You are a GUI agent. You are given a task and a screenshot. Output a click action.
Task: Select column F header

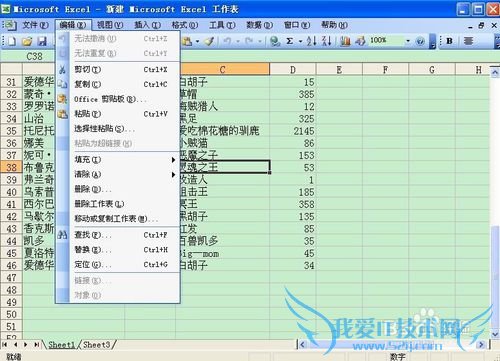tap(385, 69)
